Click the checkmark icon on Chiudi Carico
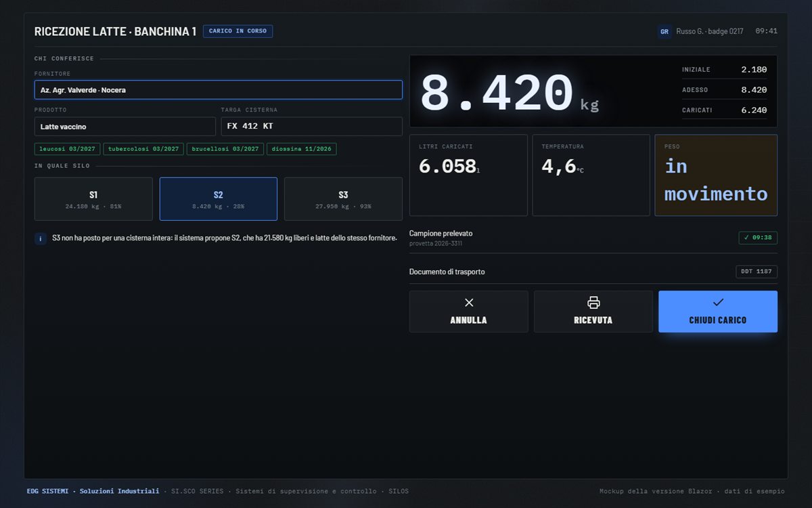812x508 pixels. (x=718, y=303)
